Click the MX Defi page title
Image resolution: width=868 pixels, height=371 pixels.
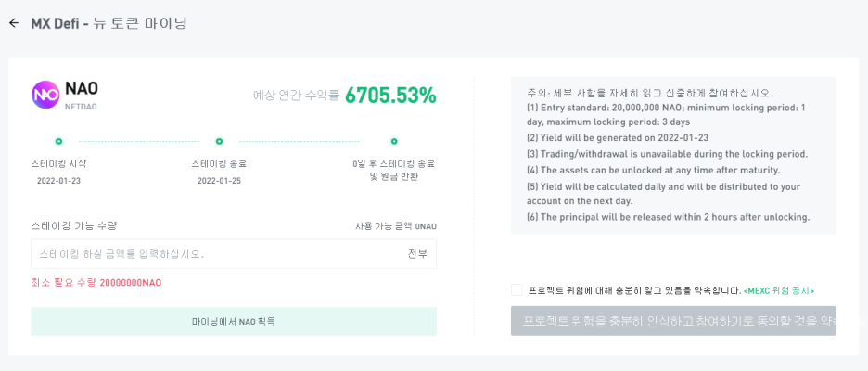pyautogui.click(x=109, y=23)
